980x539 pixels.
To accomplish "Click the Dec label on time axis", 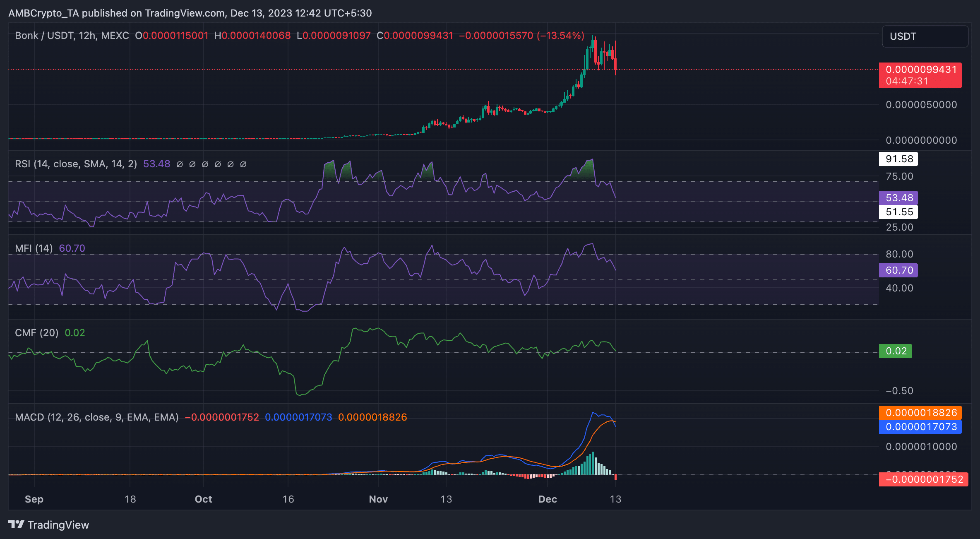I will coord(548,499).
